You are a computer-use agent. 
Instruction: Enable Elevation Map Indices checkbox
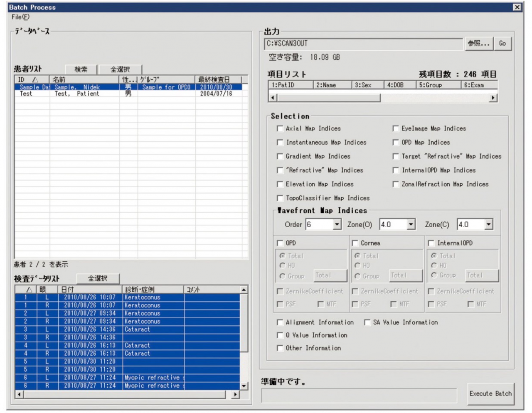coord(280,184)
